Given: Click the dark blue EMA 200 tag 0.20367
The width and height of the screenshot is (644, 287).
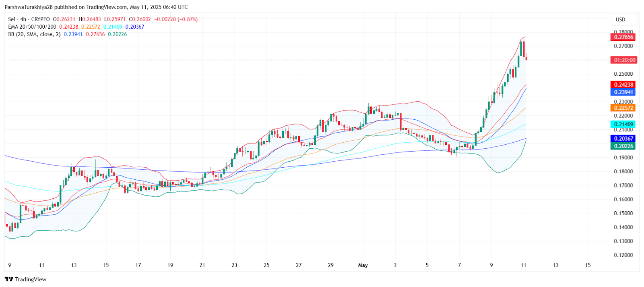Looking at the screenshot, I should 623,139.
